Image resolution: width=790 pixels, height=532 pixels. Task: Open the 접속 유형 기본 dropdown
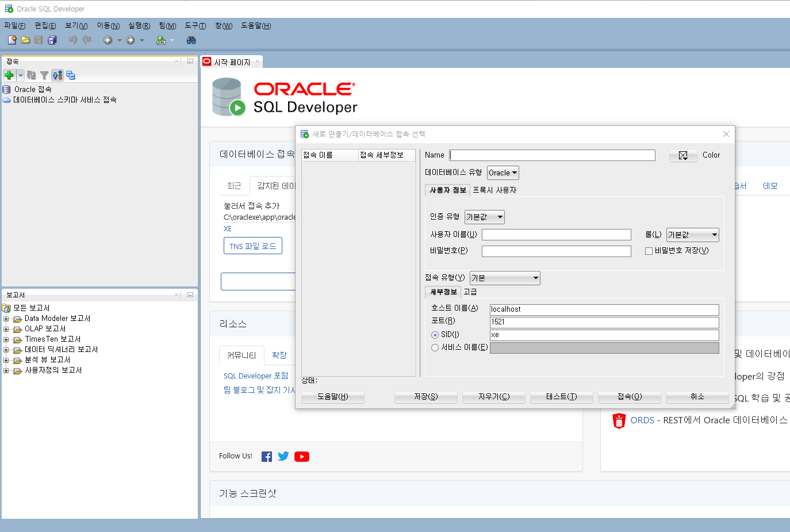[505, 278]
